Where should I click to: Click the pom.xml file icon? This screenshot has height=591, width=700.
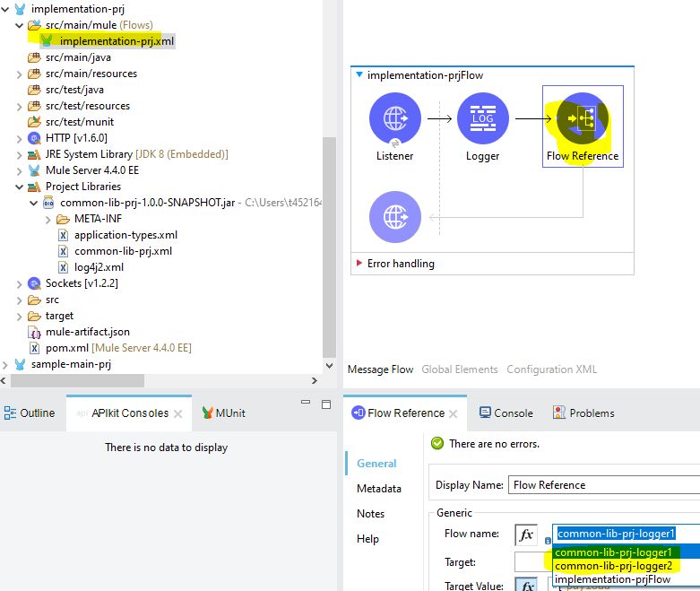click(34, 348)
